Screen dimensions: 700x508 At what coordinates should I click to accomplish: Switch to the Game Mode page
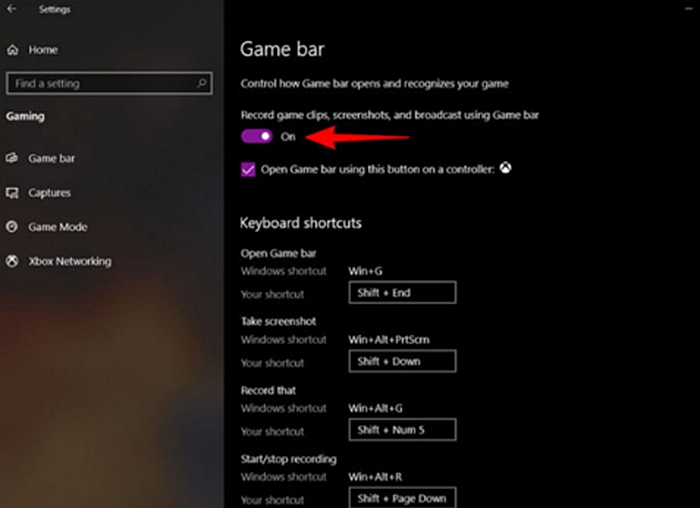click(58, 227)
